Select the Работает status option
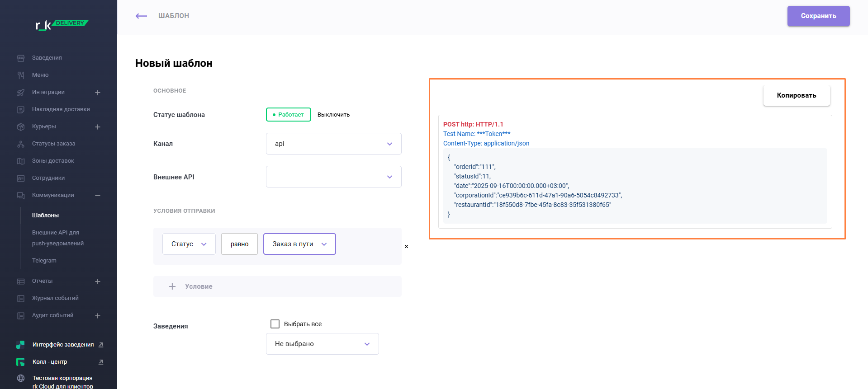The image size is (868, 389). point(289,115)
